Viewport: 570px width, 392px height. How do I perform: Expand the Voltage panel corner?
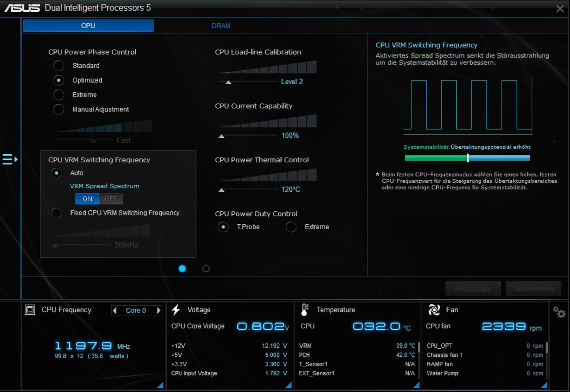288,385
